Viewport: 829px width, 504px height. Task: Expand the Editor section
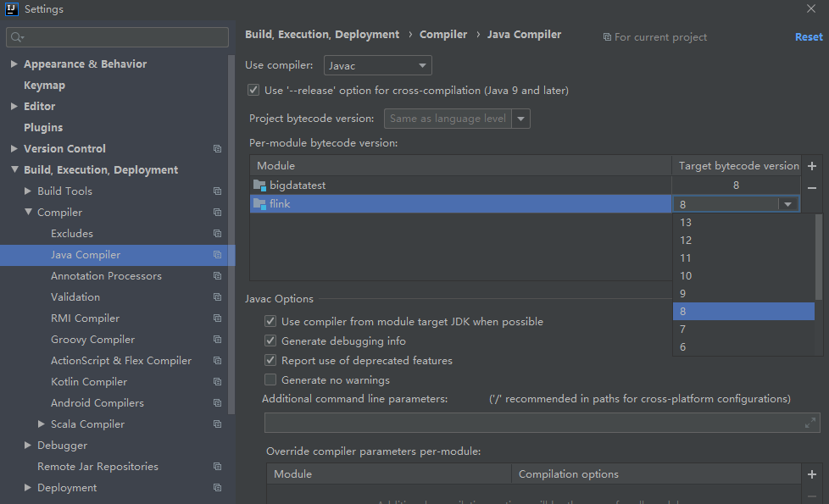click(14, 106)
